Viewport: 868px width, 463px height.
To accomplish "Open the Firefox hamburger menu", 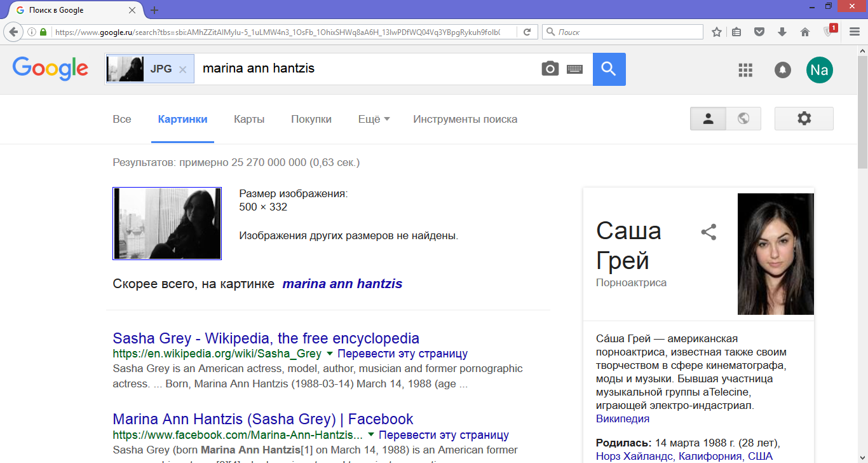I will (854, 32).
